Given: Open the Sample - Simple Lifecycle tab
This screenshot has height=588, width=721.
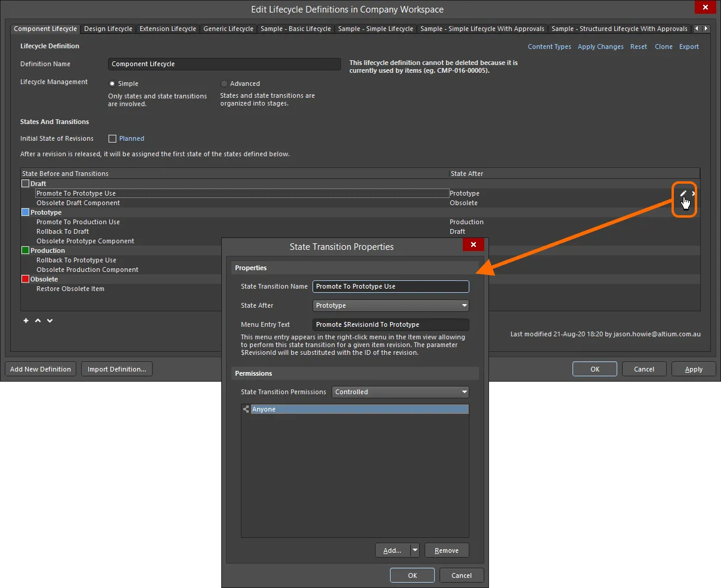Looking at the screenshot, I should click(x=376, y=29).
